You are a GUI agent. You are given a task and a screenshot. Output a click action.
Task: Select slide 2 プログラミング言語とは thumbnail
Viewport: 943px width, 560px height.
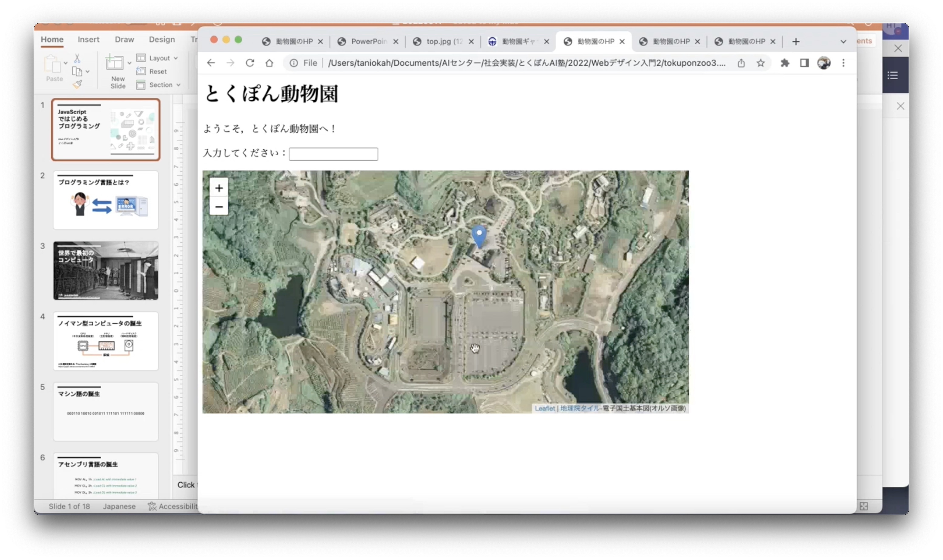pos(106,200)
